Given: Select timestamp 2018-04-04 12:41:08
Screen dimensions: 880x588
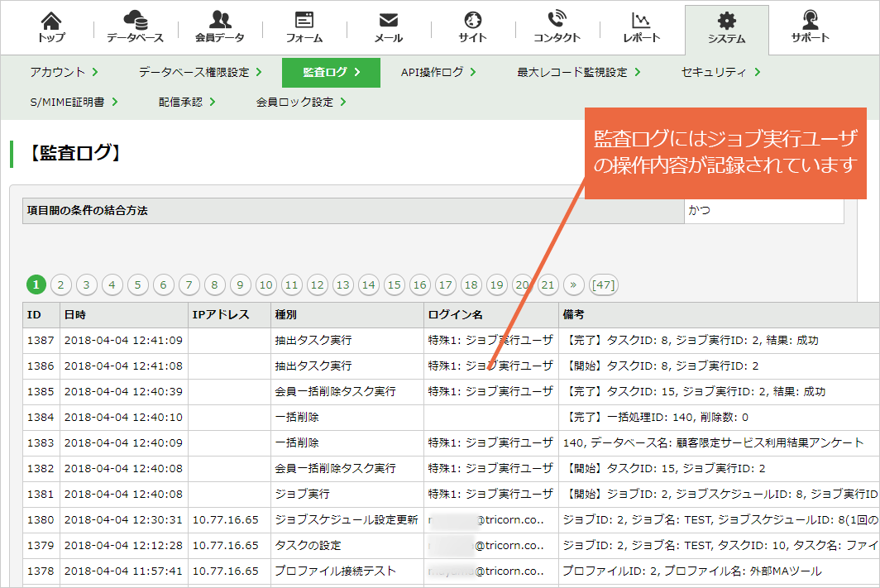Looking at the screenshot, I should pos(123,366).
